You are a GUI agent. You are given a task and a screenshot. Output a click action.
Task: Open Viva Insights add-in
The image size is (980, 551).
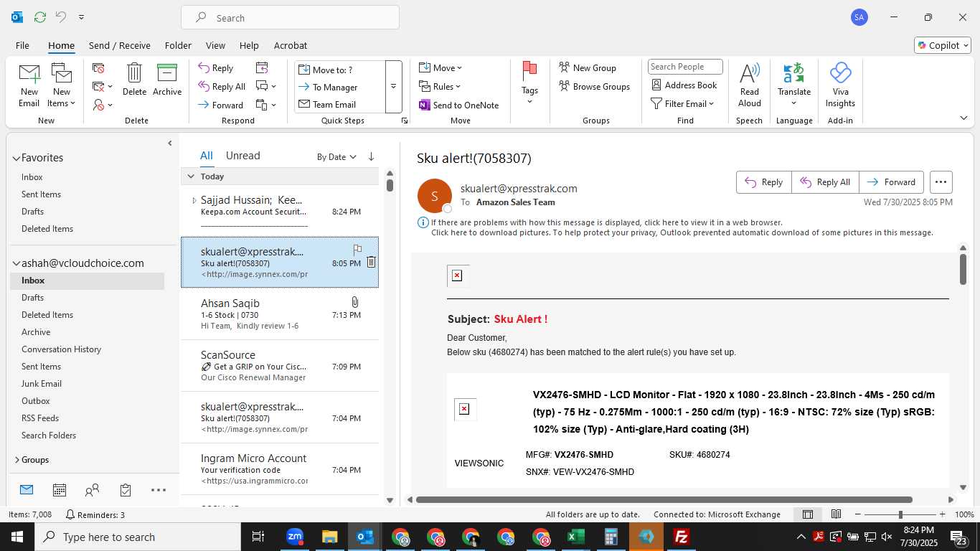coord(840,85)
